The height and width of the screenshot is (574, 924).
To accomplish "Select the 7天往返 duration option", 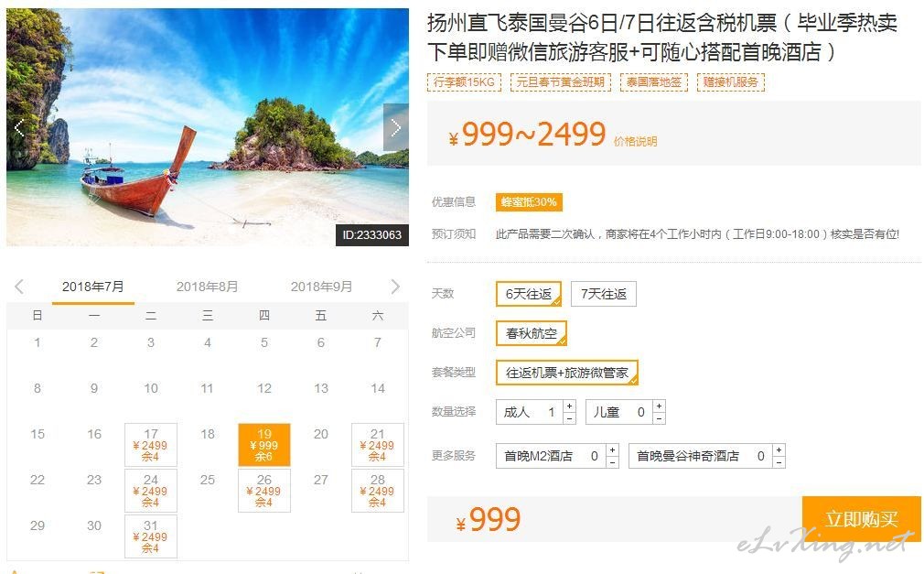I will [x=604, y=294].
